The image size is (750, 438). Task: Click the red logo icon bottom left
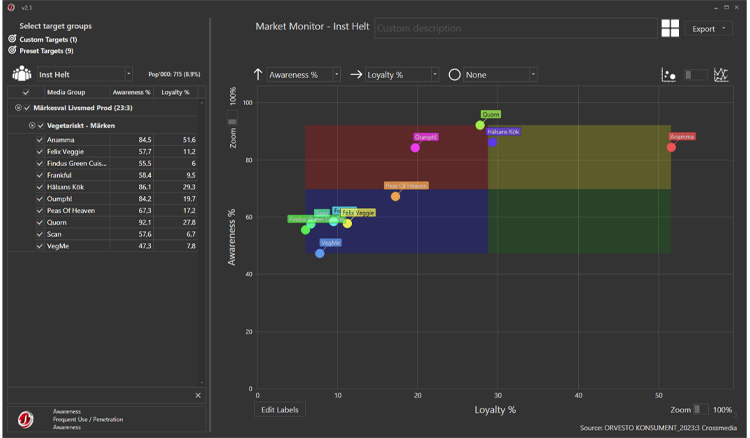click(x=27, y=419)
